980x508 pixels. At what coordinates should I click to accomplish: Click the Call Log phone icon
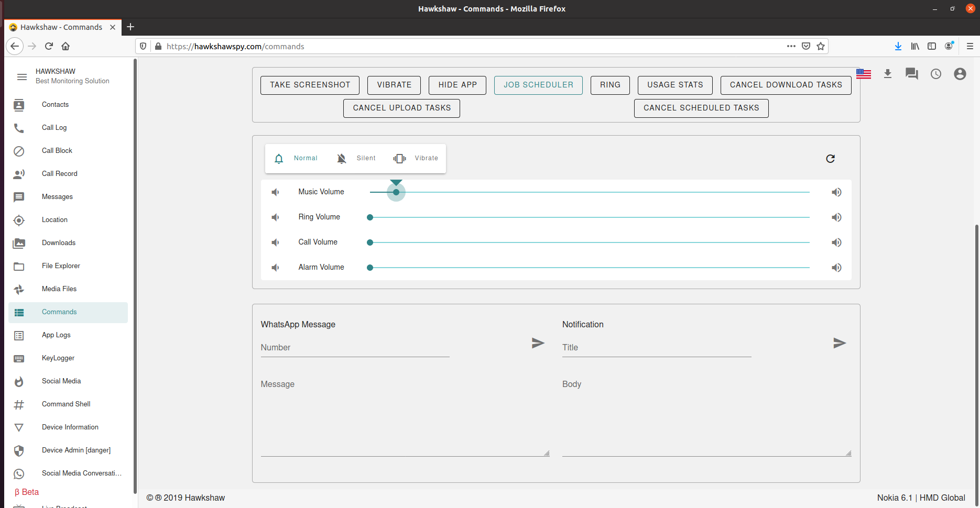(x=19, y=128)
